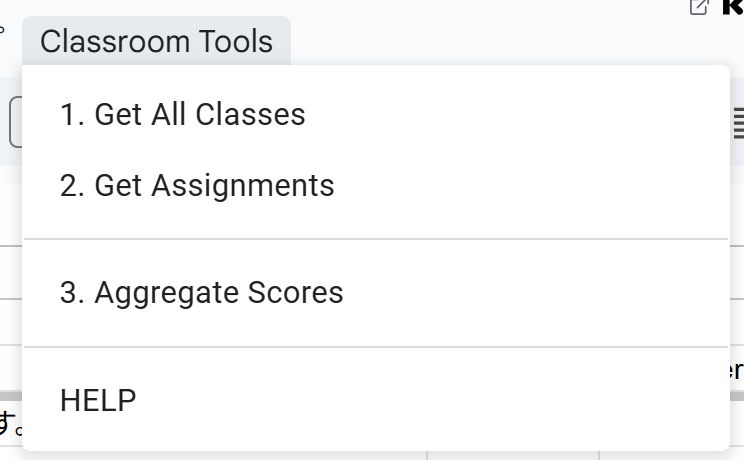Click the horizontal lines icon at right edge
This screenshot has width=744, height=460.
click(x=739, y=123)
